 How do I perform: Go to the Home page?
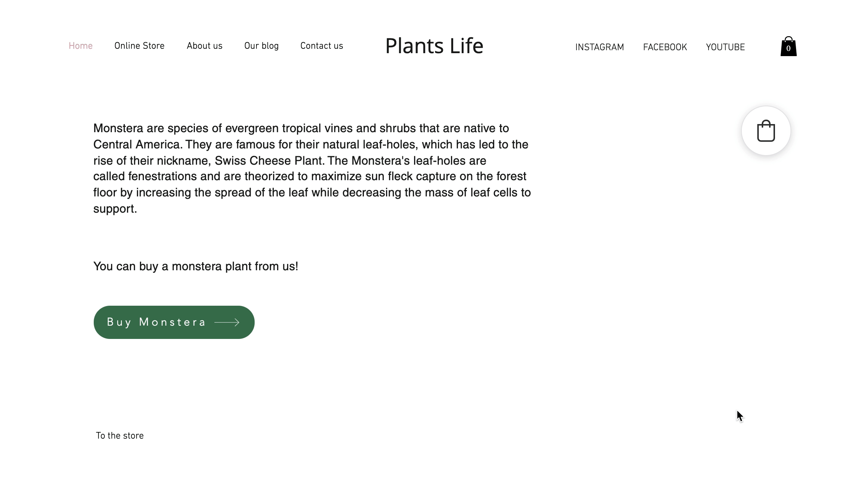tap(80, 46)
